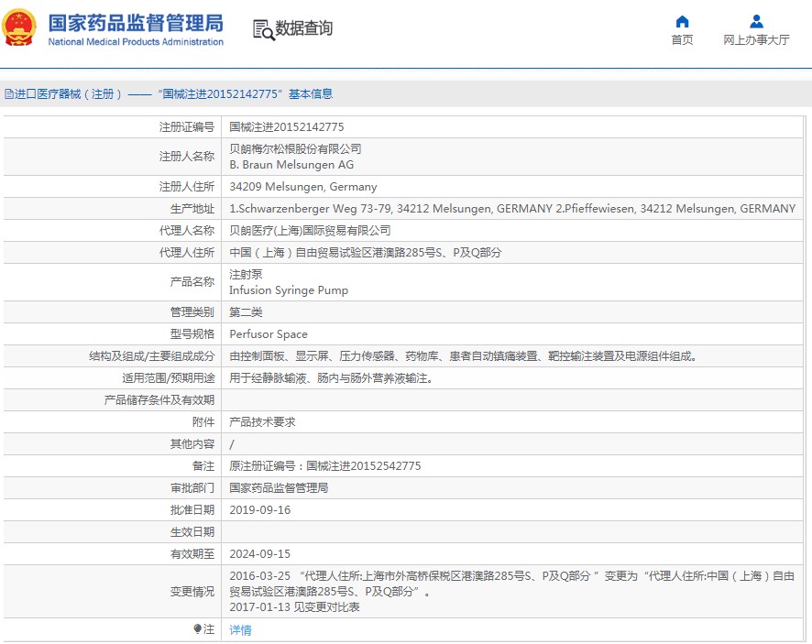
Task: Click 贝朗医疗(上海)国际贸易有限公司 agent name
Action: click(x=310, y=230)
